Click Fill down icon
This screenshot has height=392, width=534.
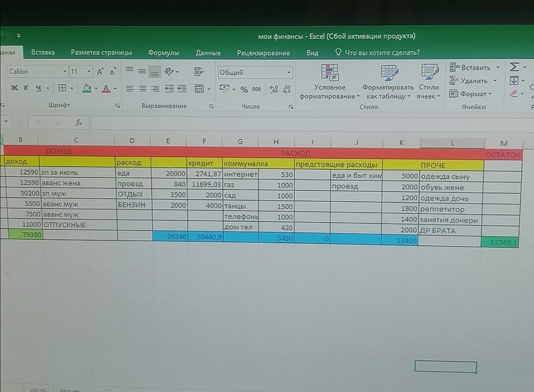pos(514,81)
